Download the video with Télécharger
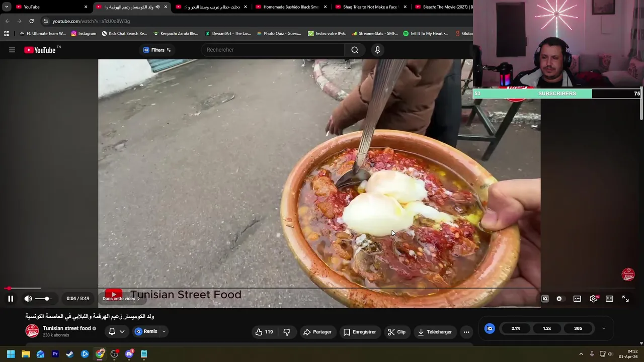 tap(434, 332)
